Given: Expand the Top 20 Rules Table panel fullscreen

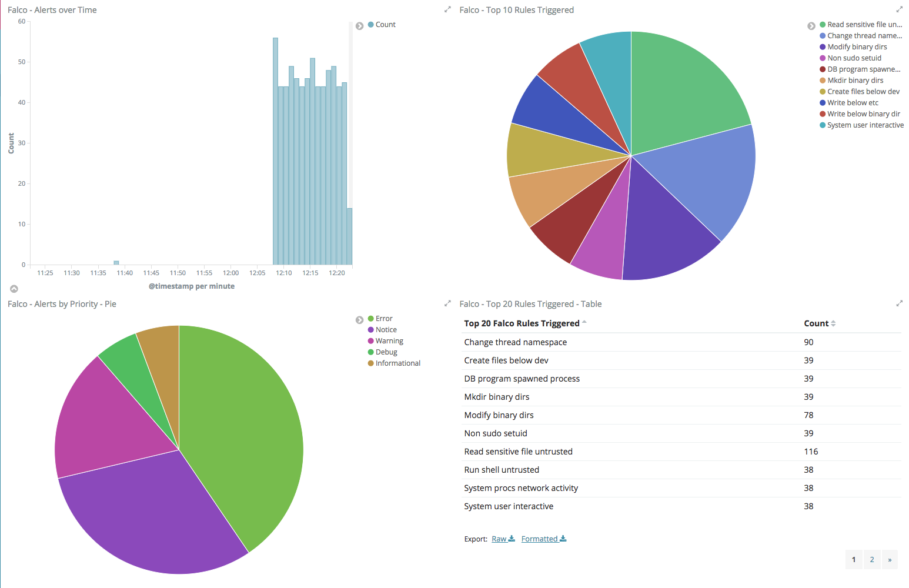Looking at the screenshot, I should click(x=899, y=303).
